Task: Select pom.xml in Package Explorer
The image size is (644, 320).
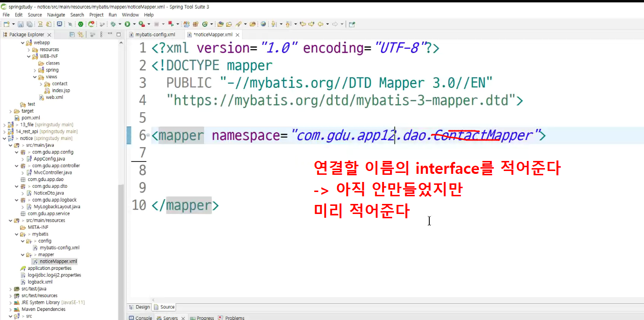Action: click(x=27, y=117)
